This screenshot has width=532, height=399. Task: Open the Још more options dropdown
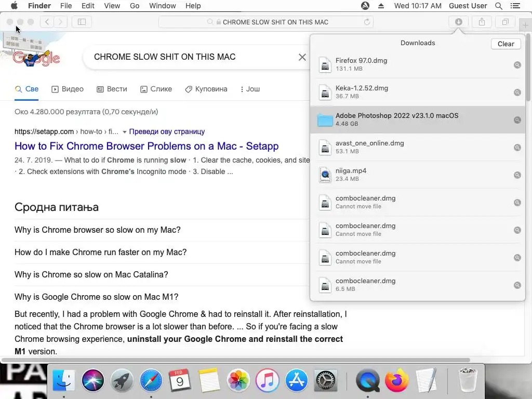coord(250,89)
